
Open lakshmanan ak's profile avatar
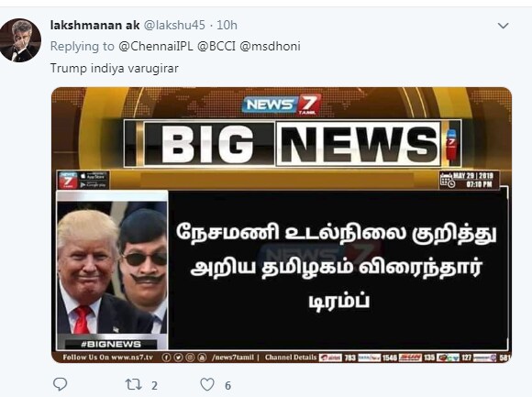[20, 40]
